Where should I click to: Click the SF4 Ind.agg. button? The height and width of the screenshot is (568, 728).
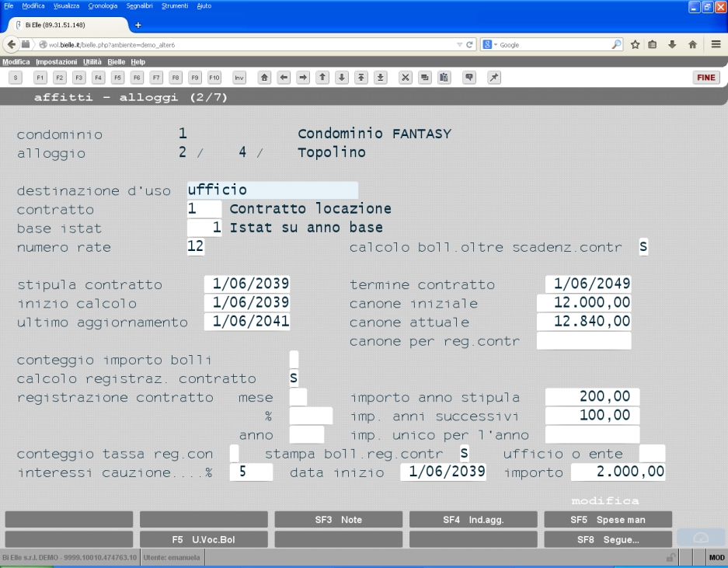click(x=473, y=520)
